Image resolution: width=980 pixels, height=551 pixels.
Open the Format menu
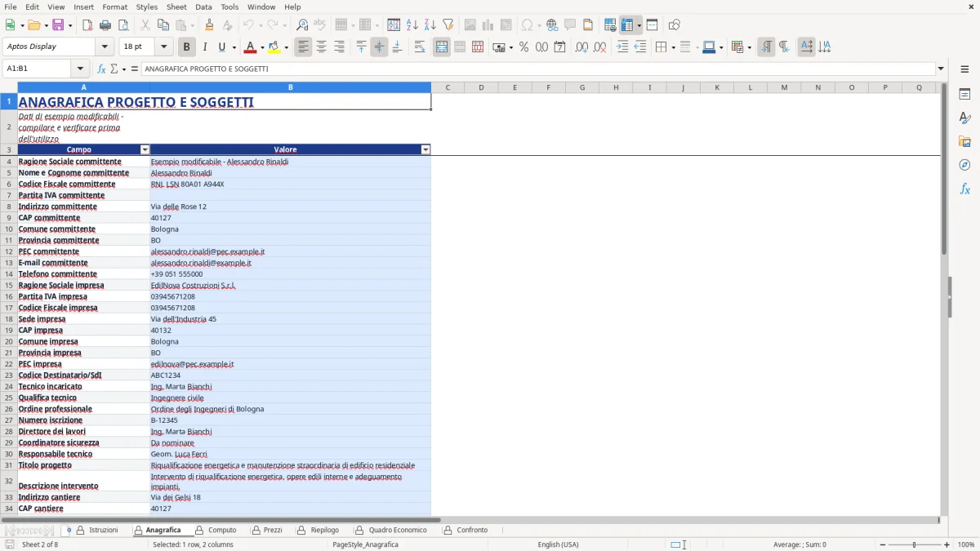coord(115,7)
